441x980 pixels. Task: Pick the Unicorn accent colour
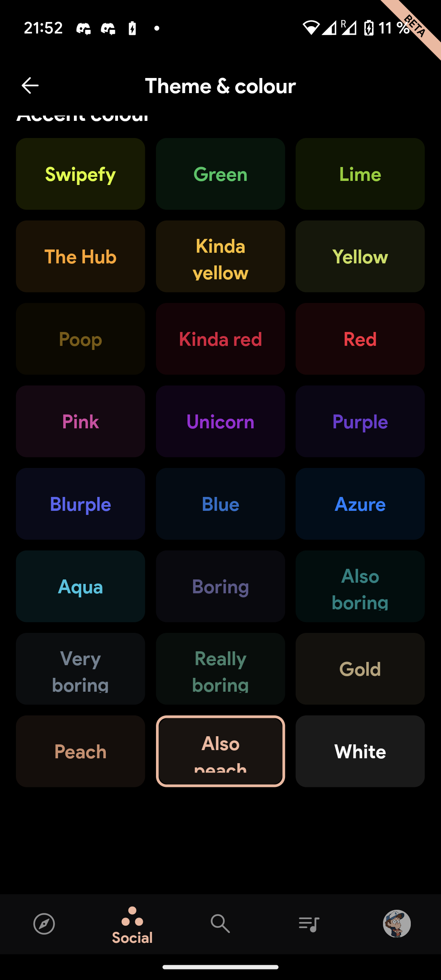point(220,421)
